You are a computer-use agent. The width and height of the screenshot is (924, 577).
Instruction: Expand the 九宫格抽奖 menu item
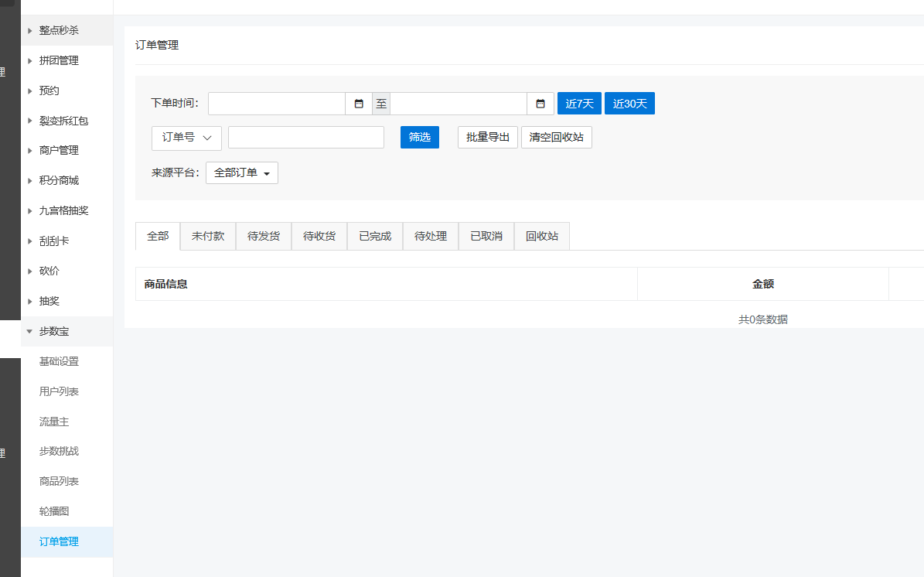click(63, 210)
